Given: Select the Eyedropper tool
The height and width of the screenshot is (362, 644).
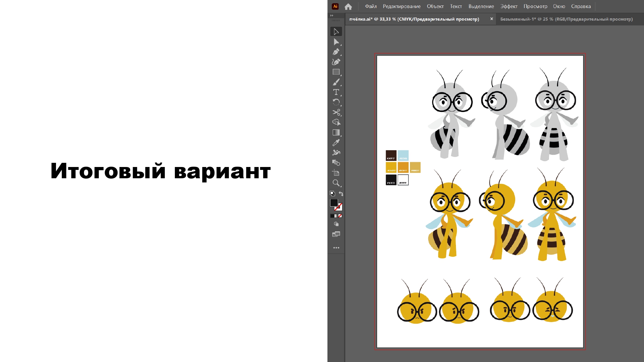Looking at the screenshot, I should coord(336,143).
